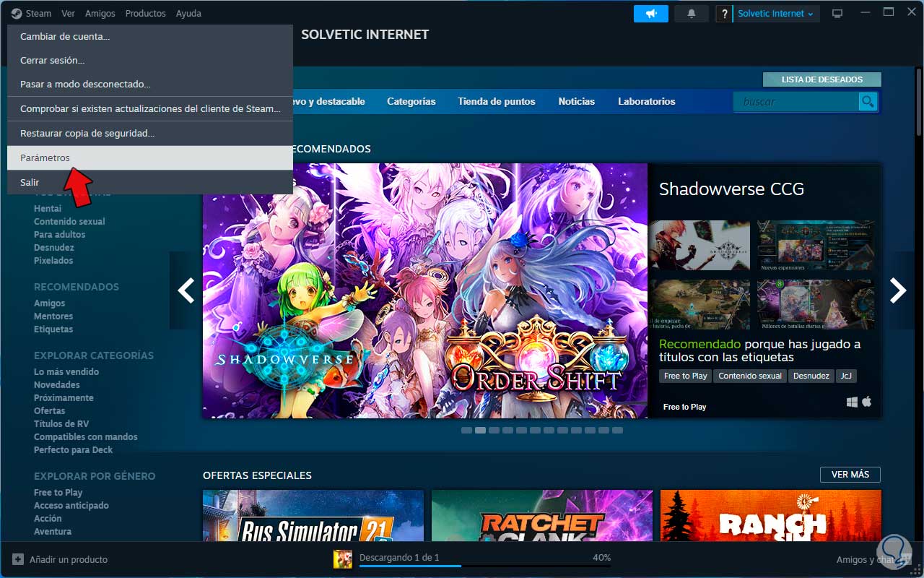
Task: Open the Bus Simulator 21 offer
Action: 313,516
